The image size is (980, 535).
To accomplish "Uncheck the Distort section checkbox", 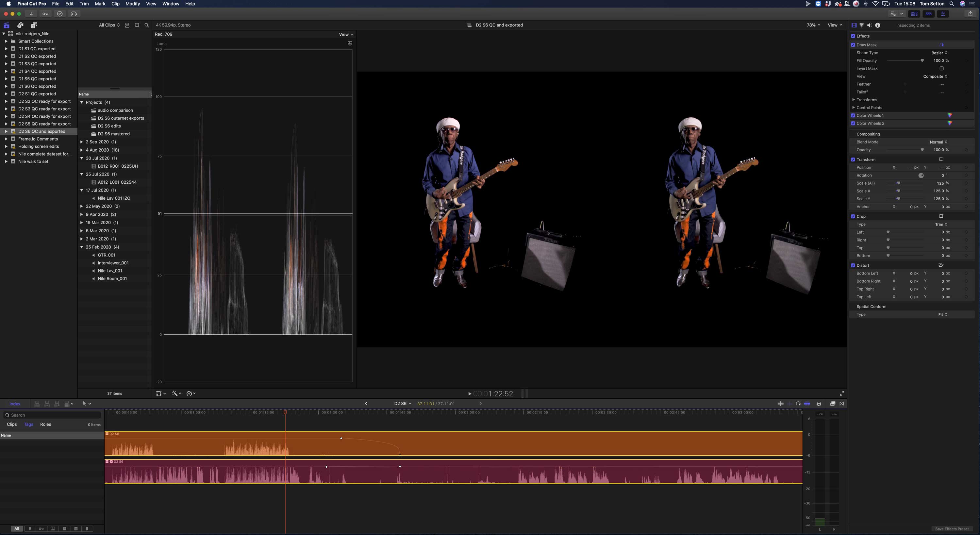I will [x=853, y=265].
